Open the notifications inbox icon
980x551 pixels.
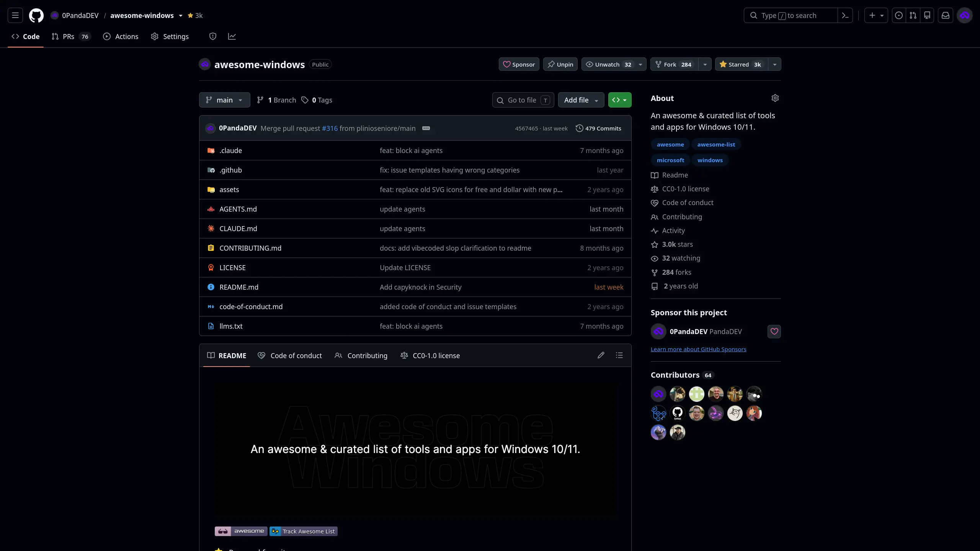946,15
